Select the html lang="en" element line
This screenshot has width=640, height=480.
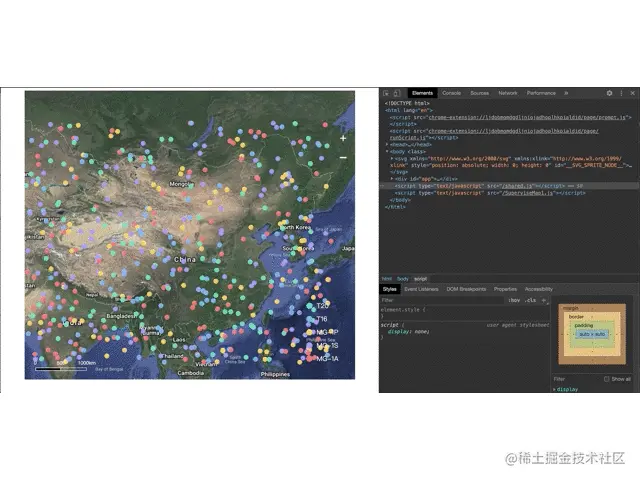[409, 110]
